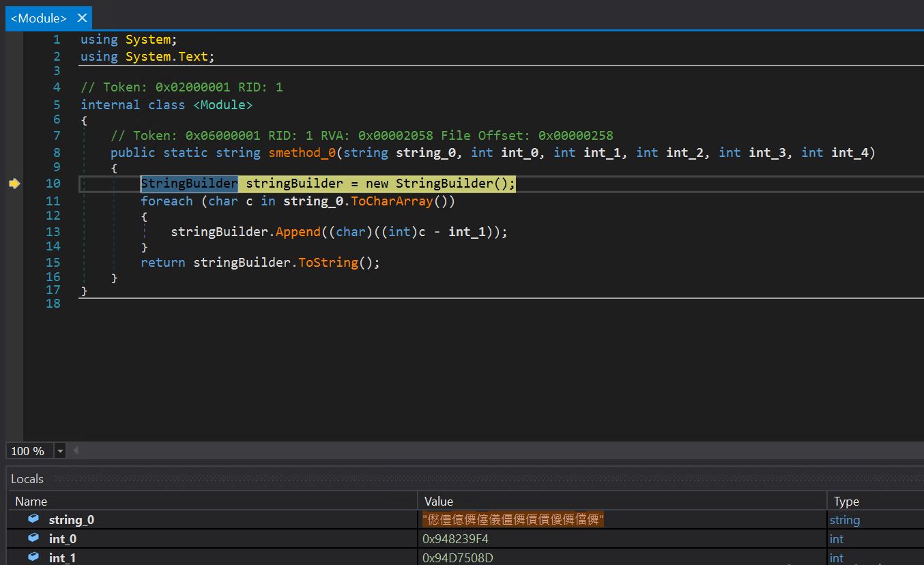The width and height of the screenshot is (924, 565).
Task: Click the ToString call on line 15
Action: (328, 263)
